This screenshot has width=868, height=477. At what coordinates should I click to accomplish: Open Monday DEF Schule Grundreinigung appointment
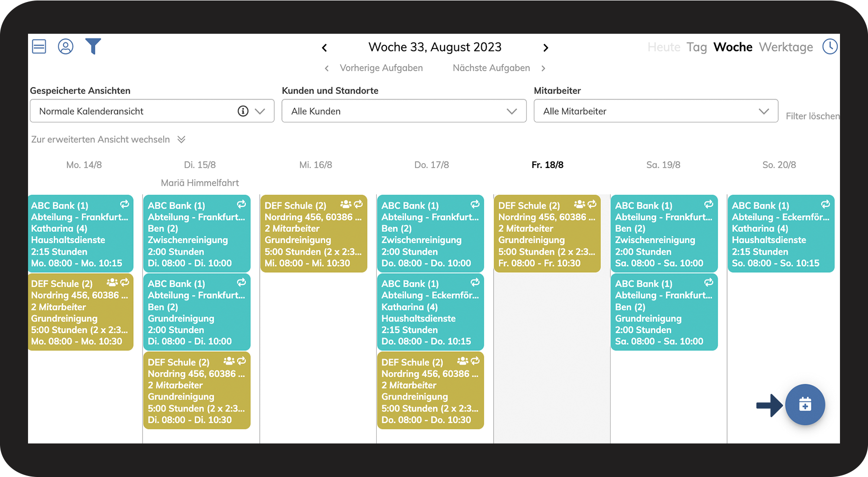pyautogui.click(x=81, y=312)
